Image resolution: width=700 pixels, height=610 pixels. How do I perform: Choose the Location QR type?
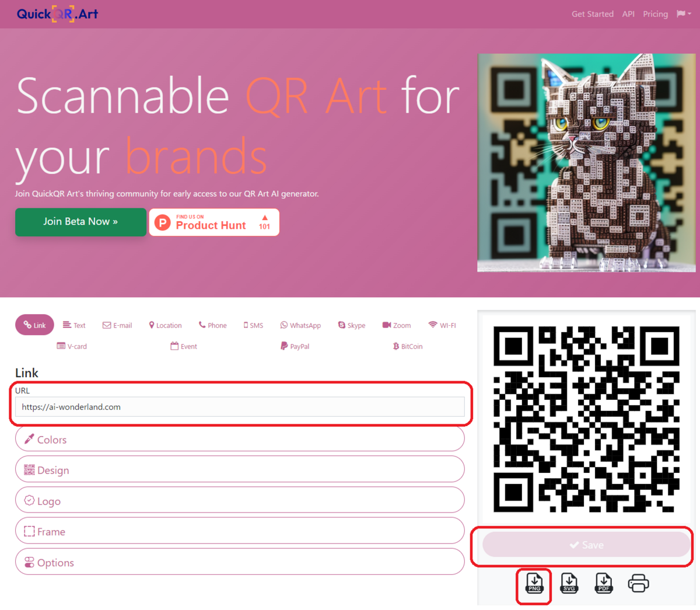point(165,325)
